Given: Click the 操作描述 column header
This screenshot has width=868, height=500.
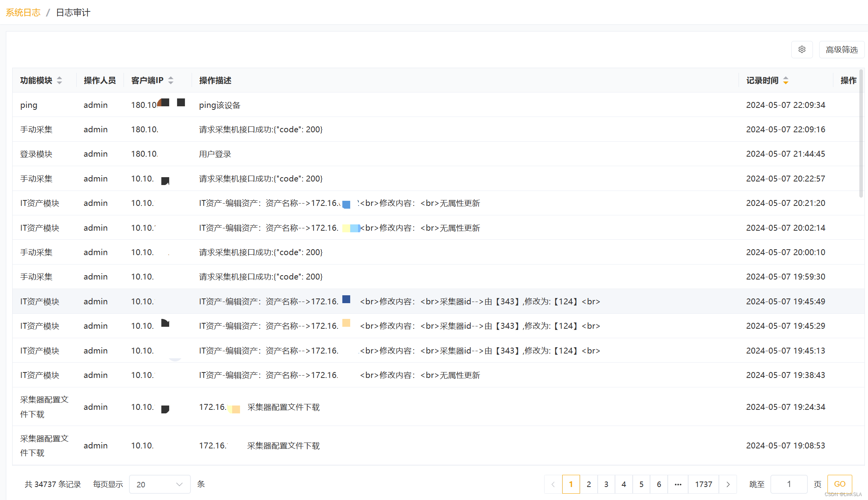Looking at the screenshot, I should pyautogui.click(x=215, y=81).
